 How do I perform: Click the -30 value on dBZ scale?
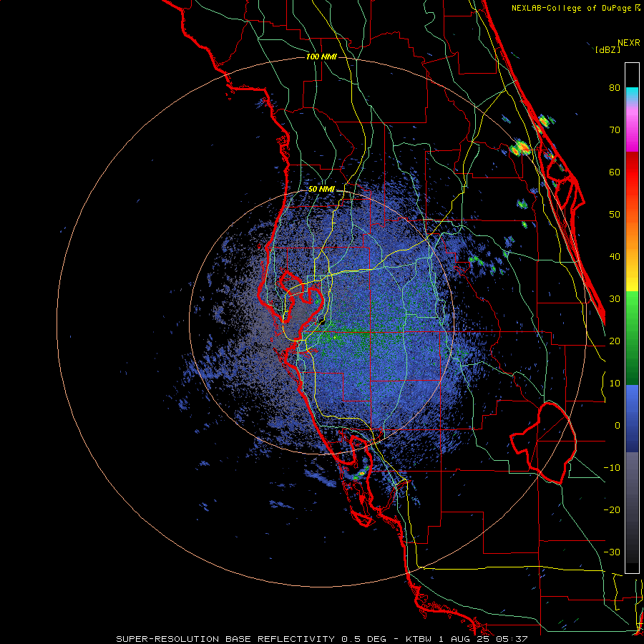(612, 552)
